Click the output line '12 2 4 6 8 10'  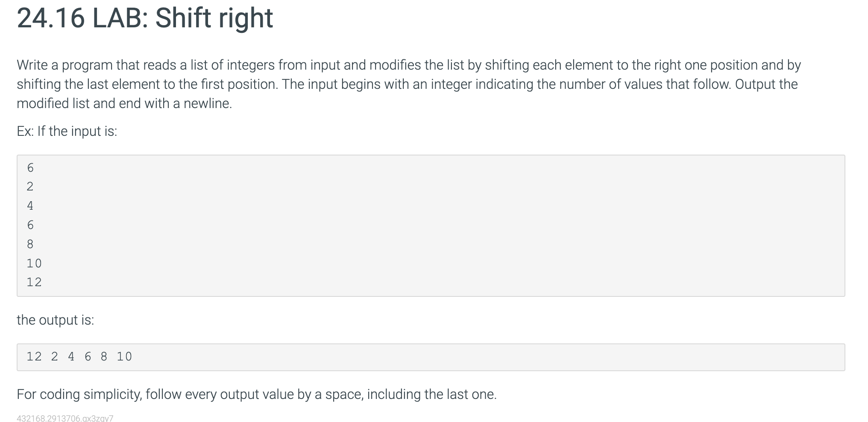79,357
